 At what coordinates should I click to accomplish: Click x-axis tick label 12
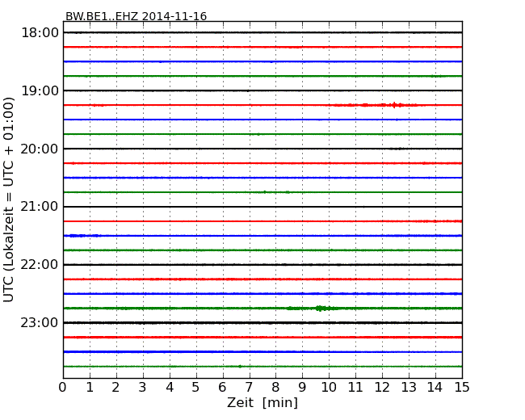pyautogui.click(x=382, y=388)
